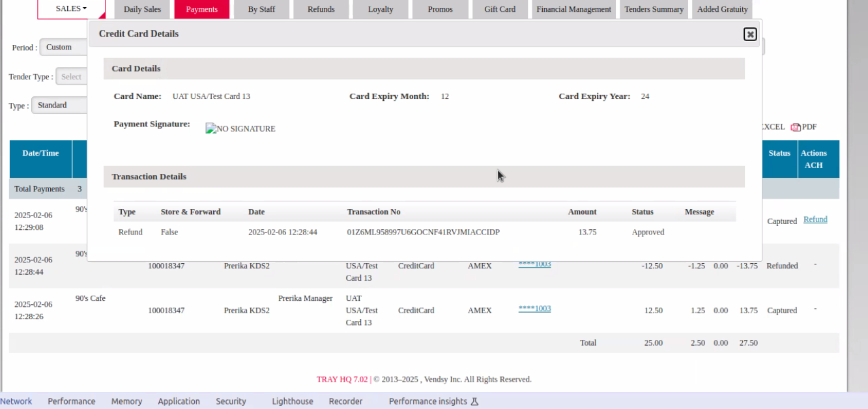Click the TRAY HQ 7.02 footer text
Viewport: 868px width, 409px height.
342,379
